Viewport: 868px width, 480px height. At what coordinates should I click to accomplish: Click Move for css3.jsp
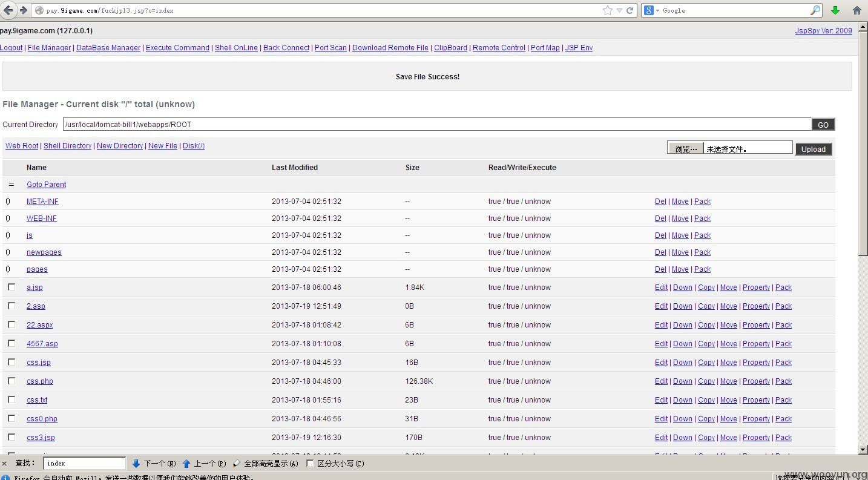[x=728, y=438]
